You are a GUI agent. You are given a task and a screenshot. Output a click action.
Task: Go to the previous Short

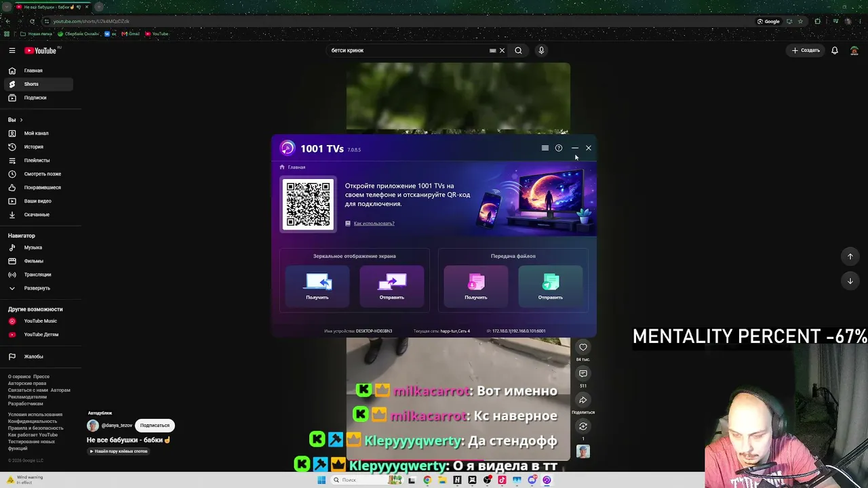(850, 256)
